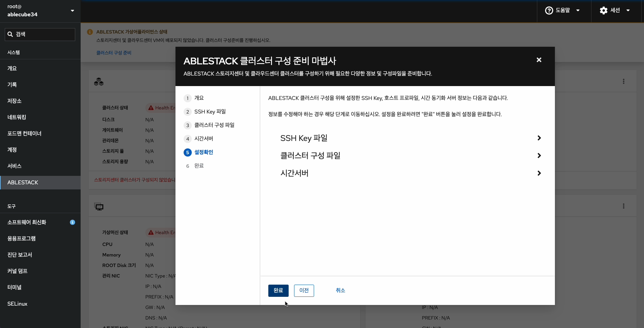
Task: Open 네트워킹 in the sidebar
Action: (40, 117)
